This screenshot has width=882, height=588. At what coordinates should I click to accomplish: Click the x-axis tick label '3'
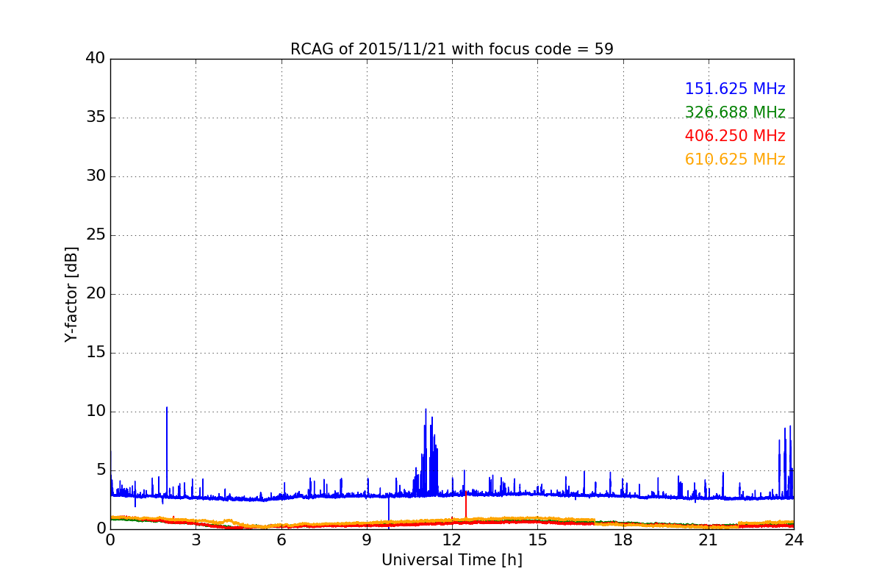(196, 539)
